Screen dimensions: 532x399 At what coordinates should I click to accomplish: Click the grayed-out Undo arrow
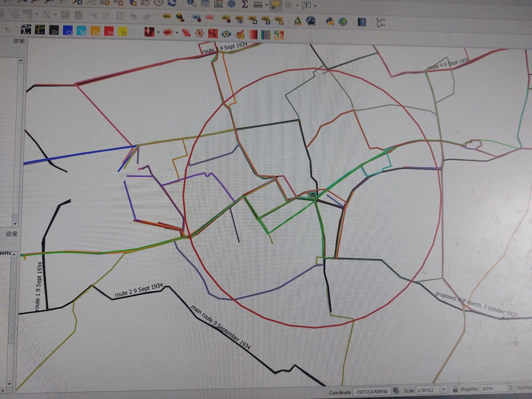[134, 17]
